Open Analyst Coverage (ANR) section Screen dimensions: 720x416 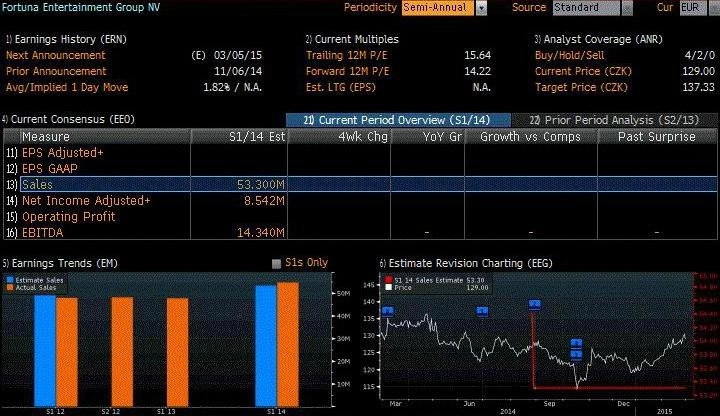(599, 39)
